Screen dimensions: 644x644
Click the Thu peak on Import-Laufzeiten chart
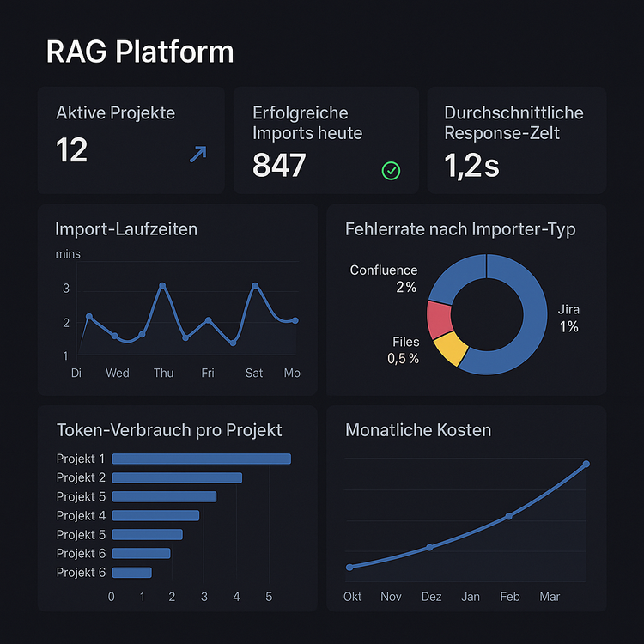pos(162,286)
